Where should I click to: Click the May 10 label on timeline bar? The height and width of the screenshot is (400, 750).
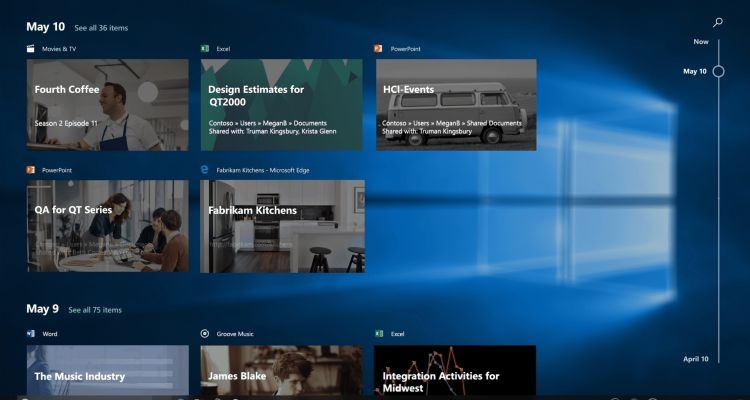695,71
